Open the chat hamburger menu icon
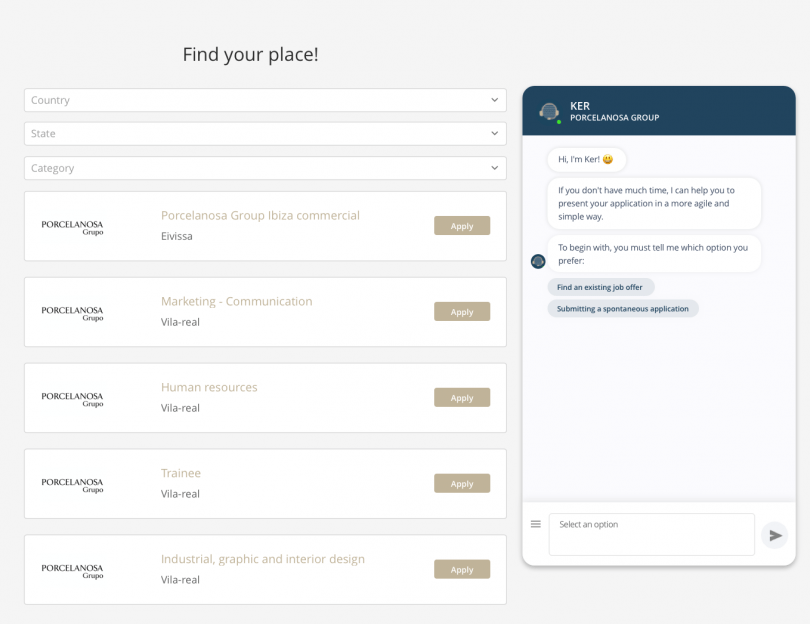The image size is (810, 624). click(536, 524)
